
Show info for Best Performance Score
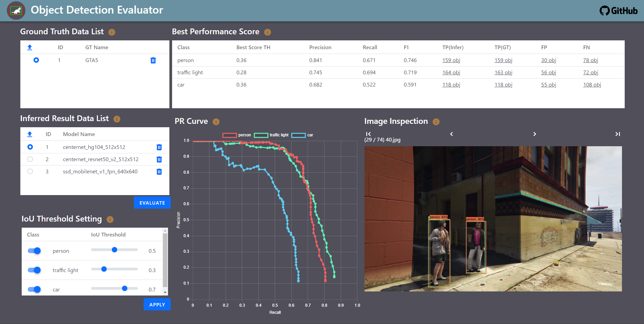268,32
